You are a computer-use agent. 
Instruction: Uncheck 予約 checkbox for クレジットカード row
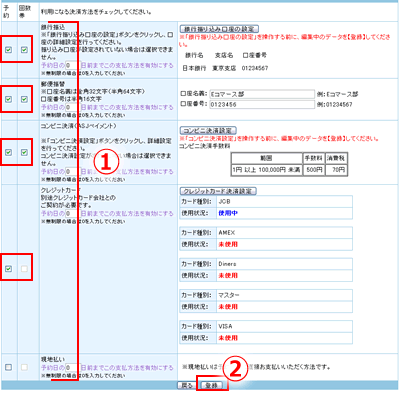9,268
